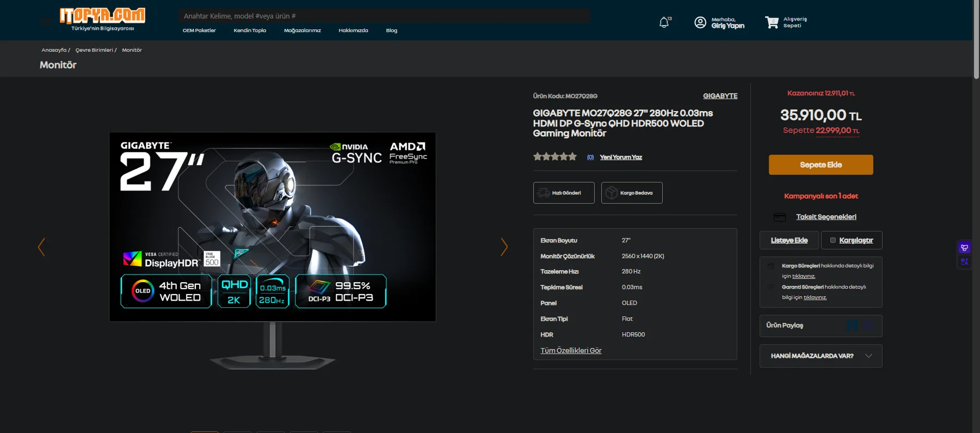This screenshot has height=433, width=980.
Task: Tick the Karşılaştır checkbox
Action: [833, 240]
